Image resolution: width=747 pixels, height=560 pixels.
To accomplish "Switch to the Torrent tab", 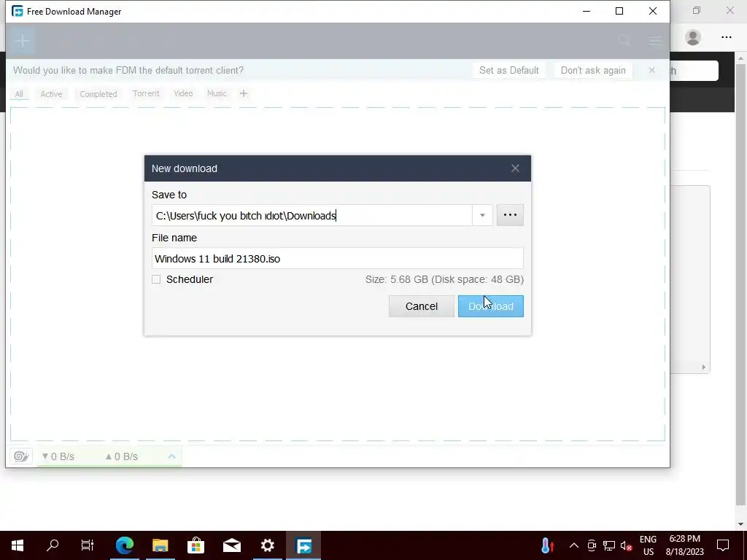I will point(146,93).
